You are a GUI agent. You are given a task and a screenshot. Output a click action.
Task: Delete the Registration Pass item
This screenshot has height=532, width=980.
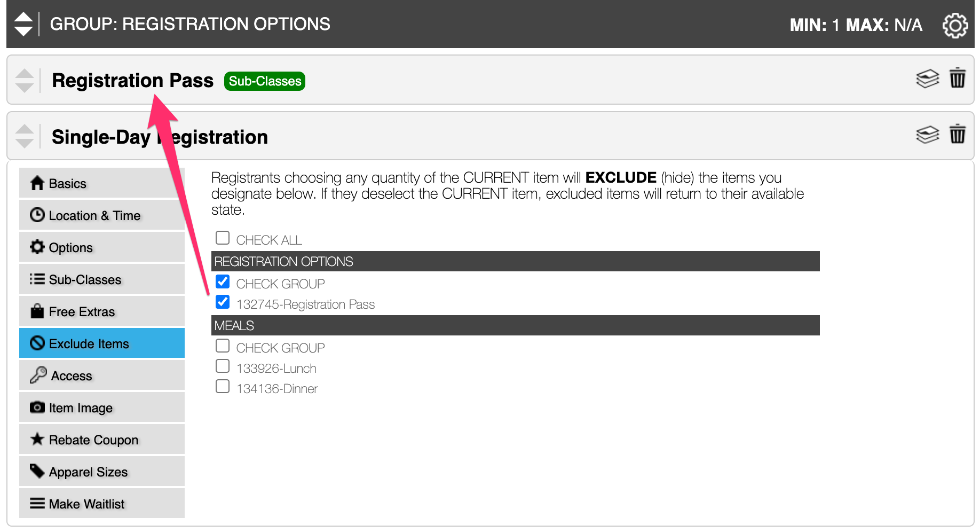(x=958, y=78)
